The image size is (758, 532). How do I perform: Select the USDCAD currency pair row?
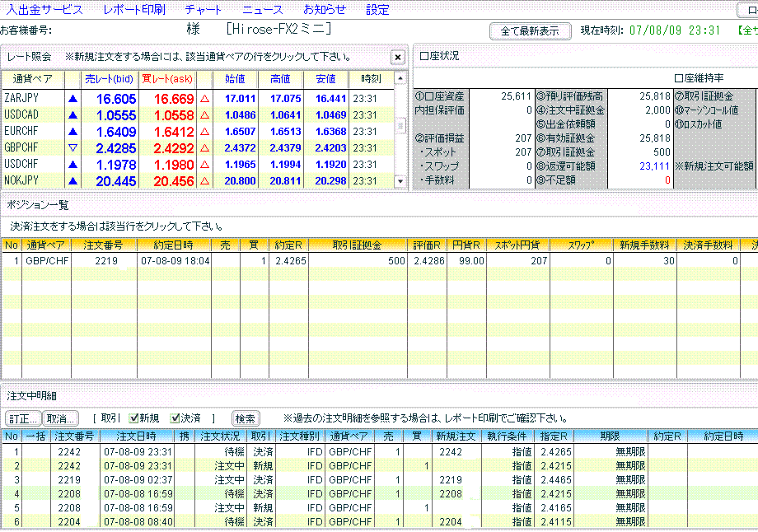point(199,115)
